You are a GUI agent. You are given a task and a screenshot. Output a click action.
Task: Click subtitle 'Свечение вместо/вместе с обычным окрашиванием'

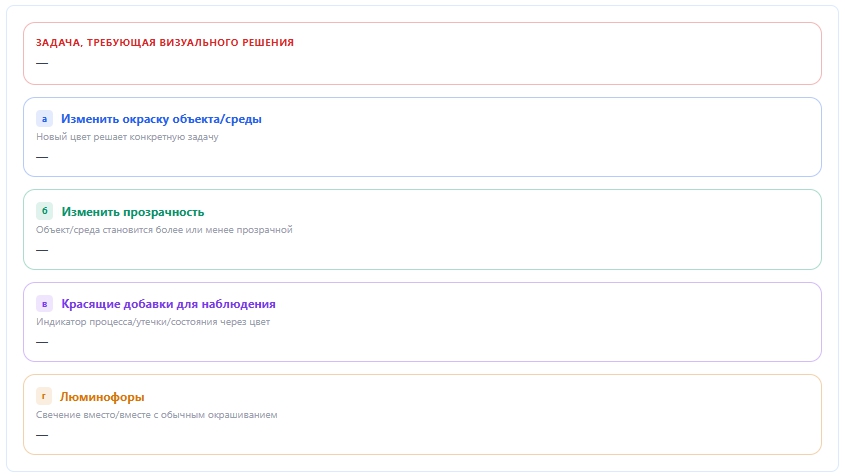click(157, 415)
